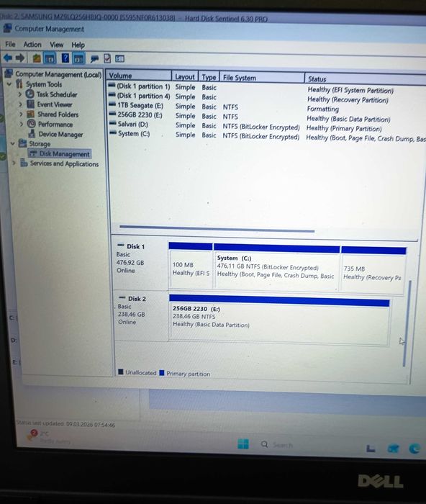This screenshot has height=504, width=426.
Task: Expand the Event Viewer node
Action: 20,104
